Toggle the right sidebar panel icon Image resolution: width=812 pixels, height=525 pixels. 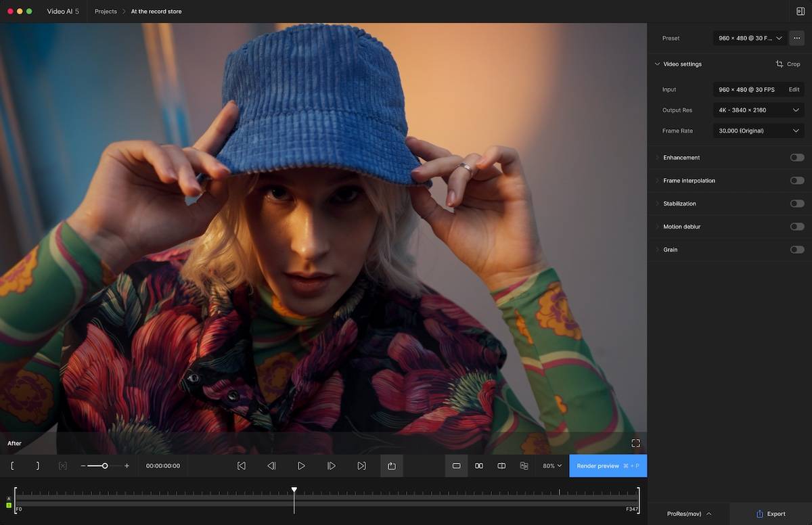(x=800, y=12)
